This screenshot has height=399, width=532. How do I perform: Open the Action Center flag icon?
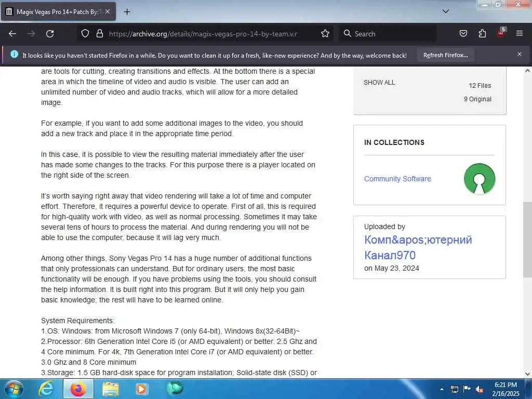click(x=467, y=389)
